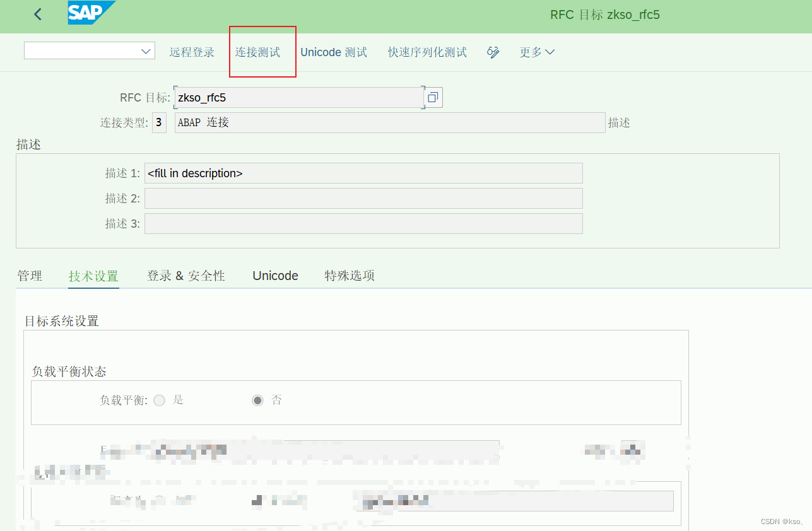Open the 登录 & 安全性 tab

pos(186,276)
